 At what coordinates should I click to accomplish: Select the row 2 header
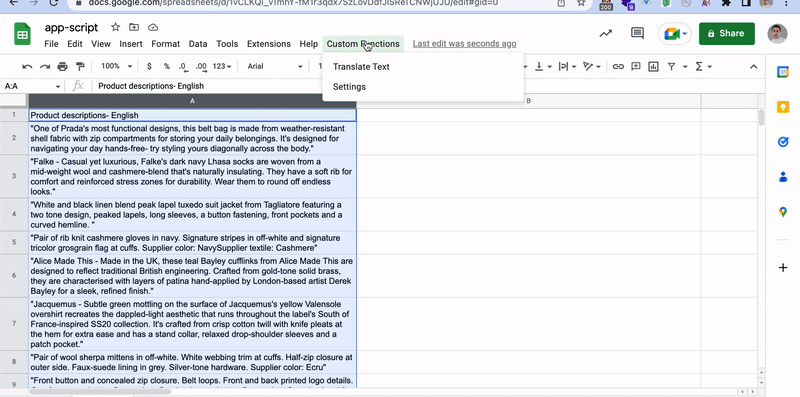click(14, 138)
